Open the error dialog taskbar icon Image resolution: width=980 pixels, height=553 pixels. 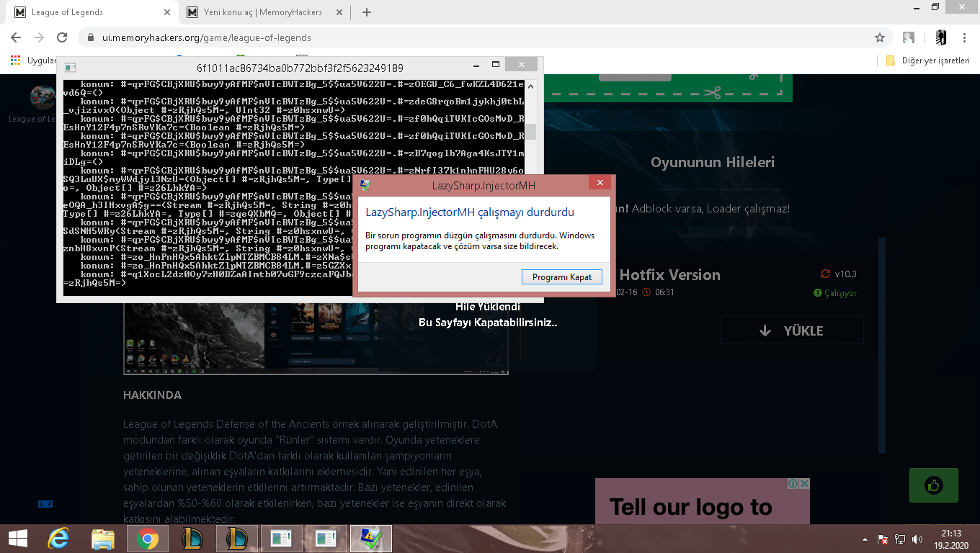(371, 539)
